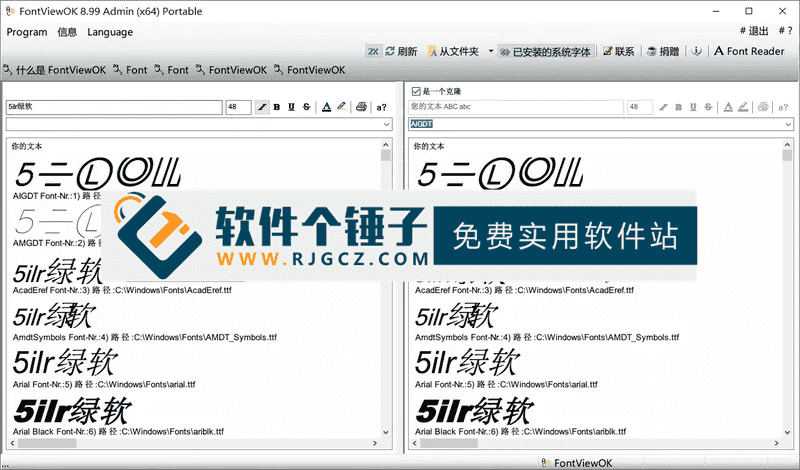
Task: Select left pane Arial Black Font-Nr.:6) text
Action: (x=118, y=431)
